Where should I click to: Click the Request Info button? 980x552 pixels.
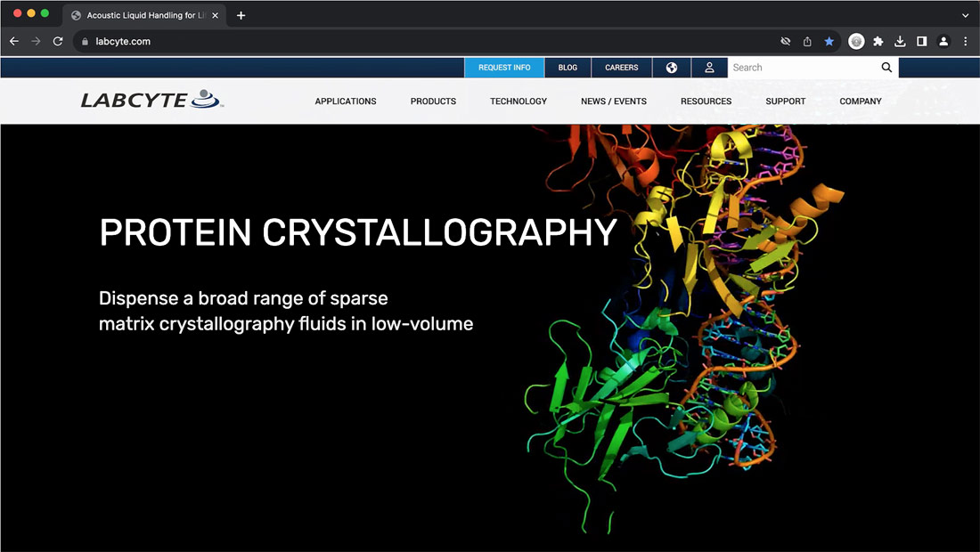tap(504, 68)
